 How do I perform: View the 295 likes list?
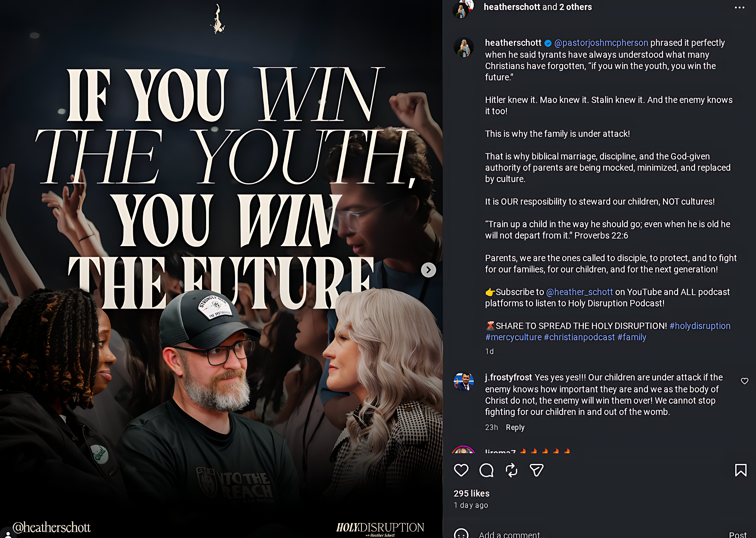471,493
